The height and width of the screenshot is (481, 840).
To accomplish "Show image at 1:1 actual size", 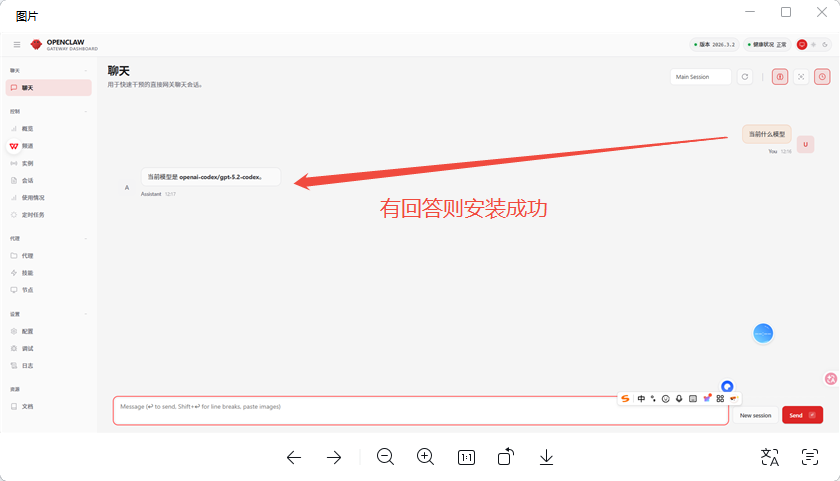I will tap(466, 457).
